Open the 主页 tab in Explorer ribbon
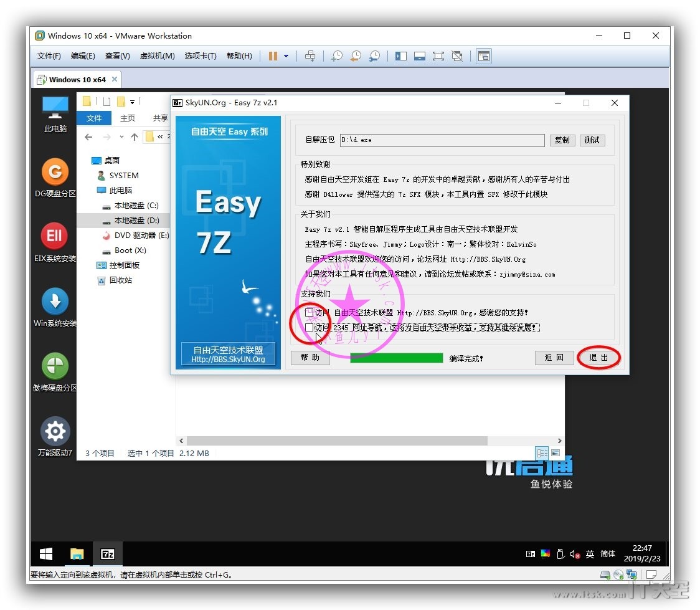This screenshot has width=700, height=610. tap(128, 118)
